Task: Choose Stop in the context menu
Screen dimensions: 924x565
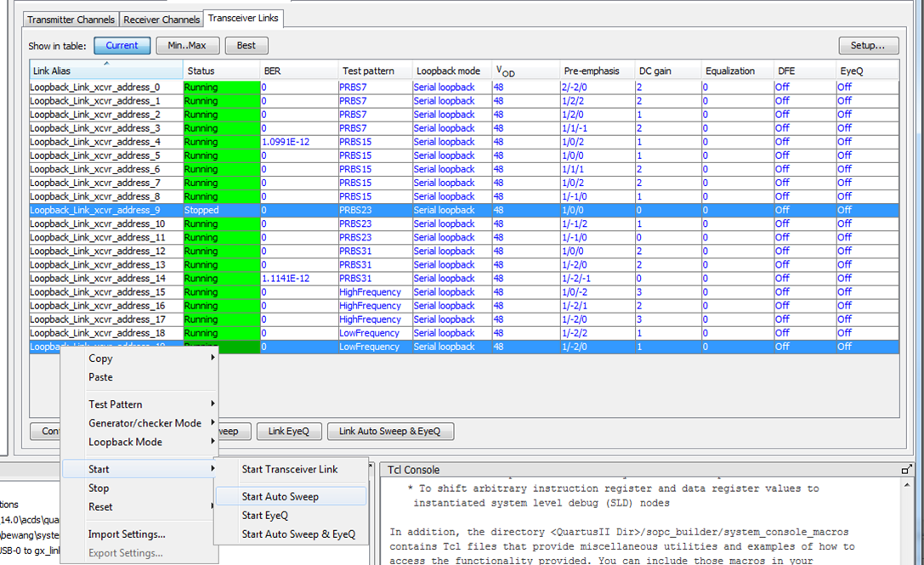Action: click(x=99, y=488)
